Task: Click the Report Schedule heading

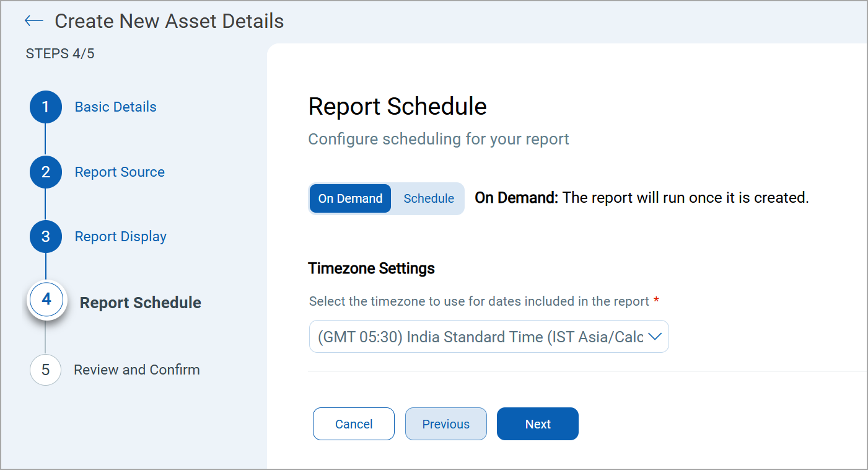Action: click(398, 107)
